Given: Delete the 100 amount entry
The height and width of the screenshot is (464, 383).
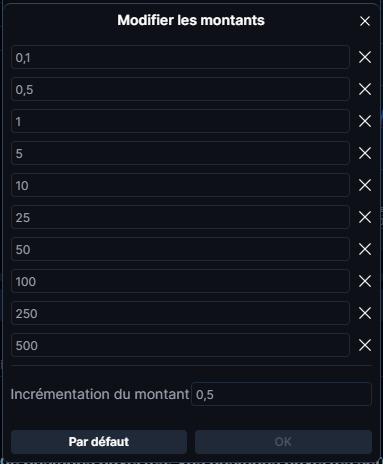Looking at the screenshot, I should (365, 281).
